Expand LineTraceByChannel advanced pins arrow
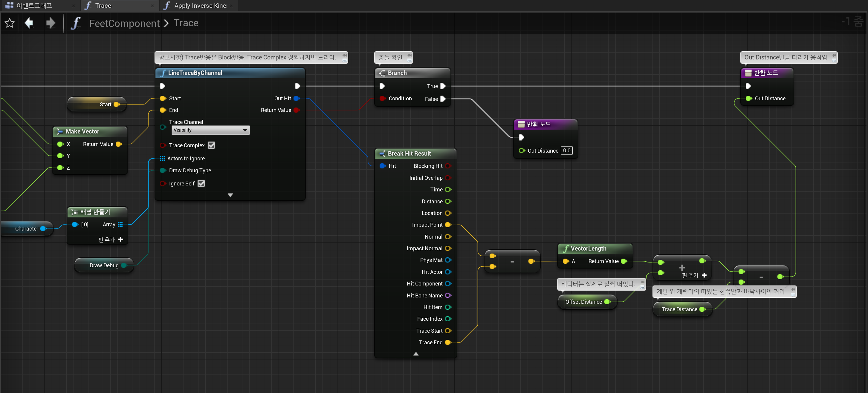This screenshot has width=868, height=393. pyautogui.click(x=230, y=195)
